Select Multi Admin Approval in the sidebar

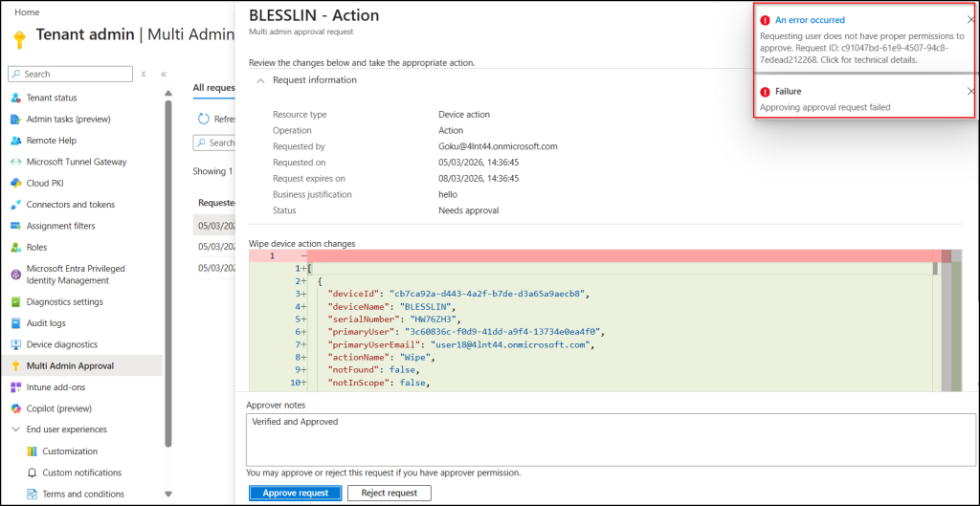(82, 366)
